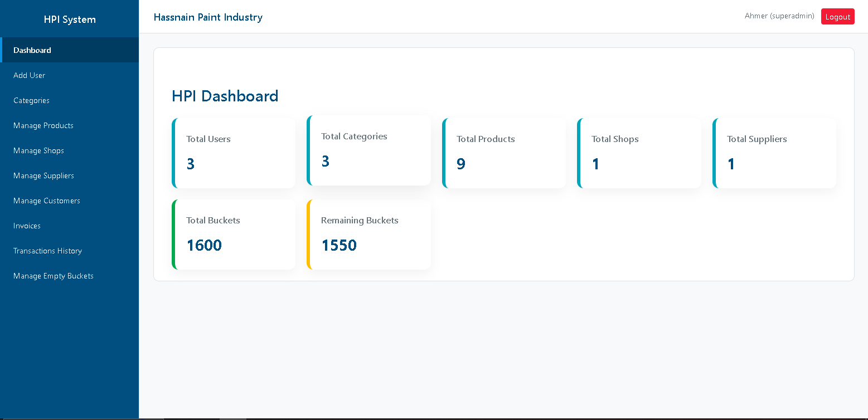Viewport: 868px width, 420px height.
Task: Click the Hassnain Paint Industry header
Action: (208, 17)
